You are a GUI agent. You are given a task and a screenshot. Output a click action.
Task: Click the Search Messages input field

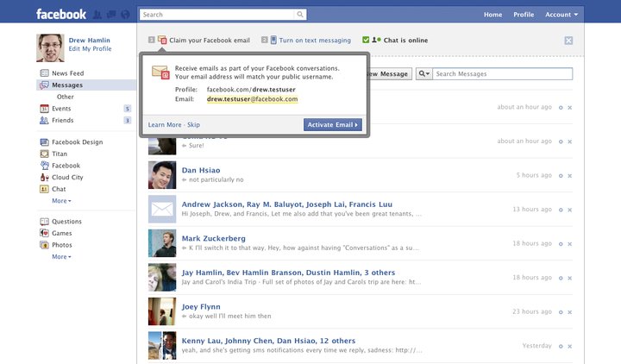[x=505, y=74]
